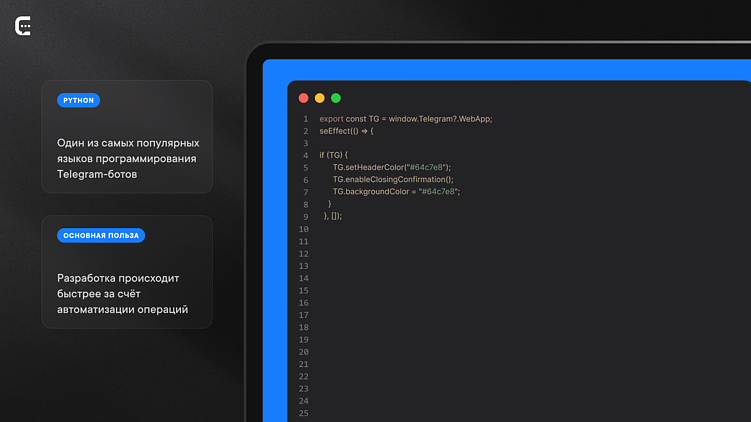
Task: Click the logo icon in top-left corner
Action: [23, 26]
